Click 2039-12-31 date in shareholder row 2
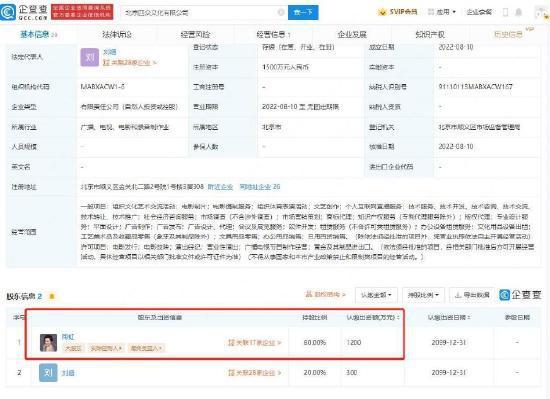Image resolution: width=550 pixels, height=399 pixels. click(449, 373)
